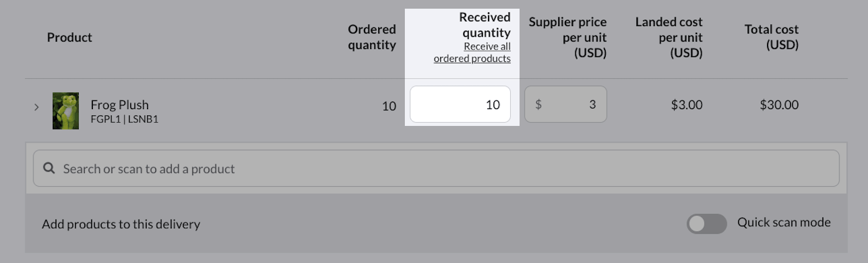
Task: Toggle Quick scan mode switch
Action: pyautogui.click(x=707, y=224)
